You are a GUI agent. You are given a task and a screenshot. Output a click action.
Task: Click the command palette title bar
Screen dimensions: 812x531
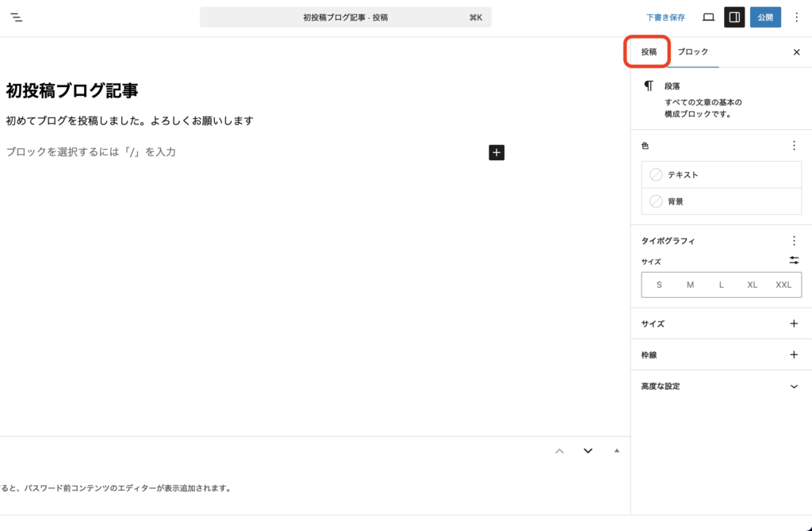pyautogui.click(x=345, y=17)
